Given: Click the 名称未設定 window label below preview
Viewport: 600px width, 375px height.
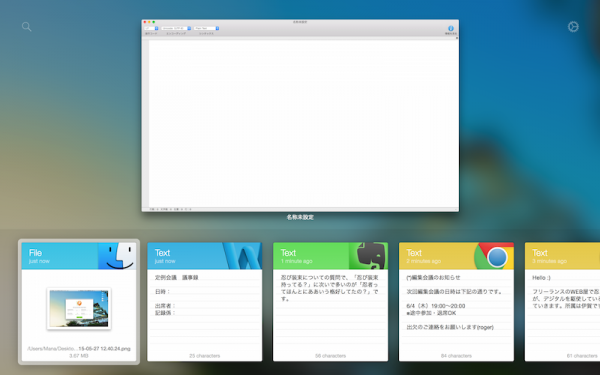Looking at the screenshot, I should pos(300,217).
